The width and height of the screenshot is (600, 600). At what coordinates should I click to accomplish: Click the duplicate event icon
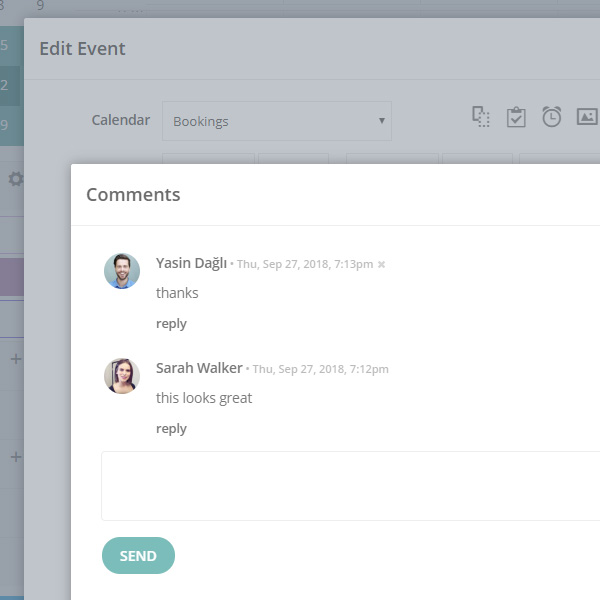[x=481, y=117]
